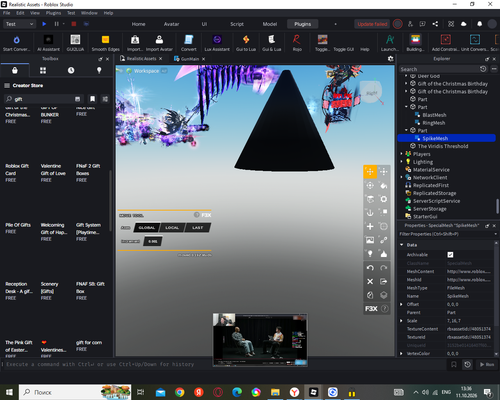Click the Run command button

tap(487, 364)
